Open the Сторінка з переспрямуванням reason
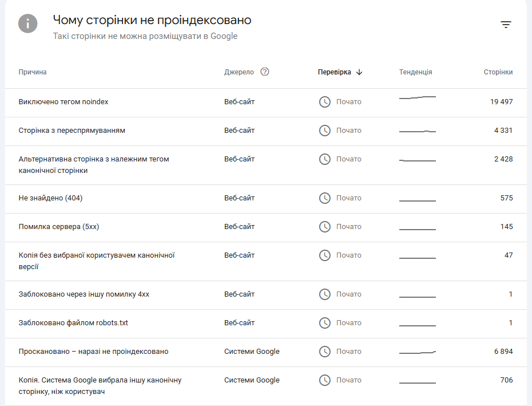 [72, 131]
